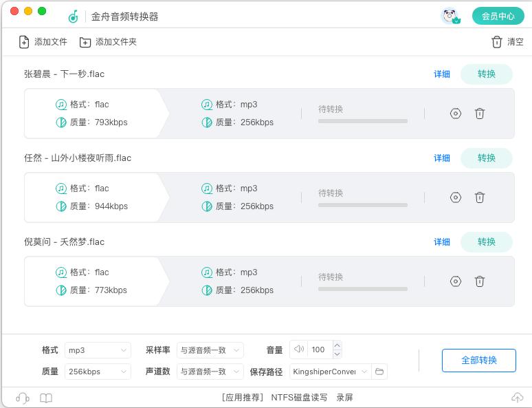Click the 全部转换 convert all button

click(x=478, y=361)
